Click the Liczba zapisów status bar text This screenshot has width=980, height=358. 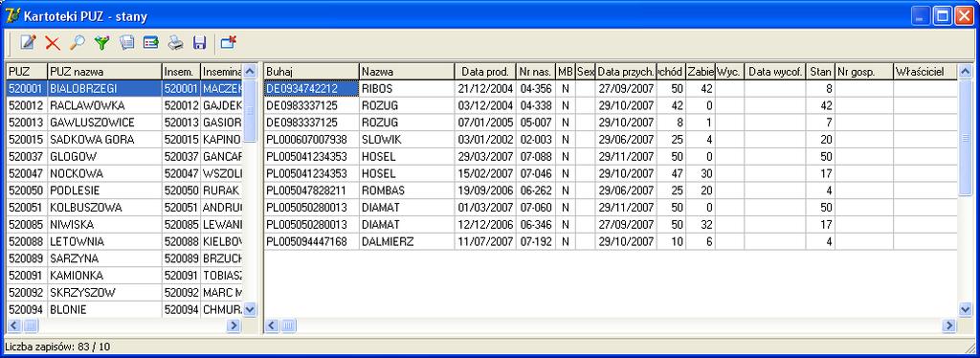56,346
